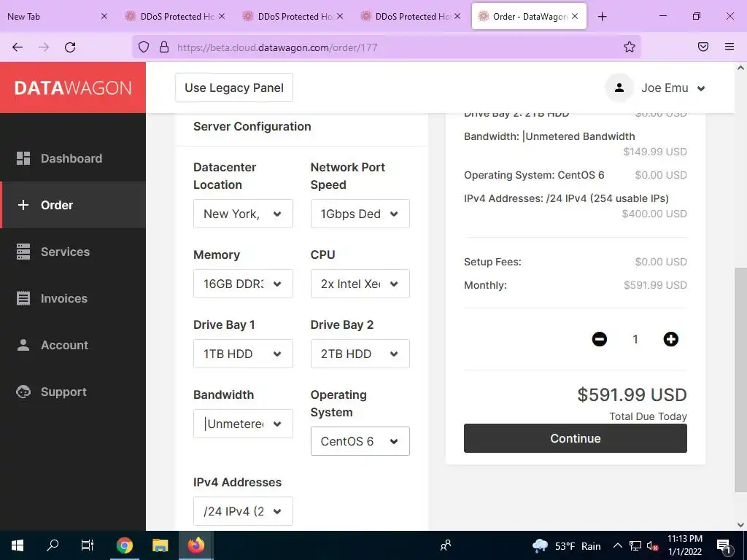Open the Bandwidth dropdown
This screenshot has width=747, height=560.
click(x=243, y=424)
